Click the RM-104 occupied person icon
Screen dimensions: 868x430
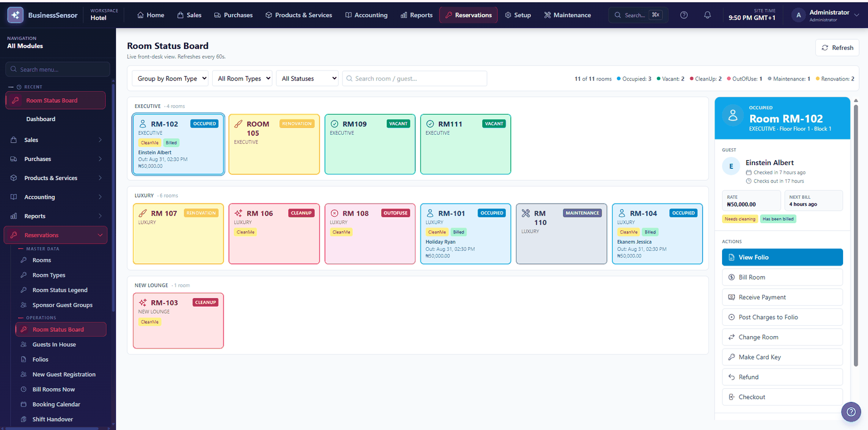(x=622, y=213)
